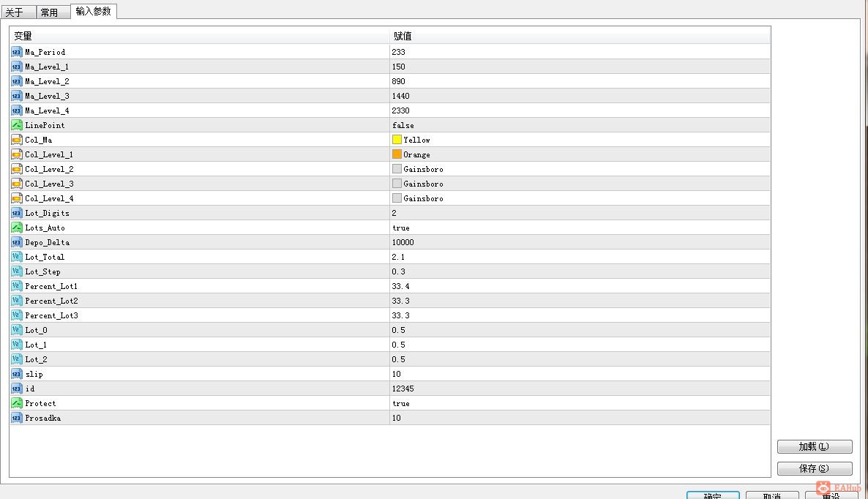
Task: Click the double-type icon beside Percent_Lot1
Action: pos(17,286)
